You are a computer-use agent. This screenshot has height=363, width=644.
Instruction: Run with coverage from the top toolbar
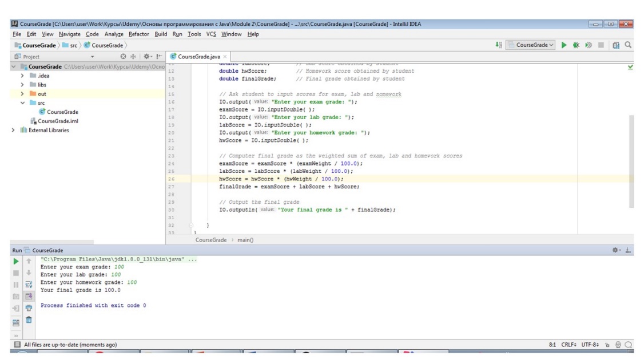point(588,45)
